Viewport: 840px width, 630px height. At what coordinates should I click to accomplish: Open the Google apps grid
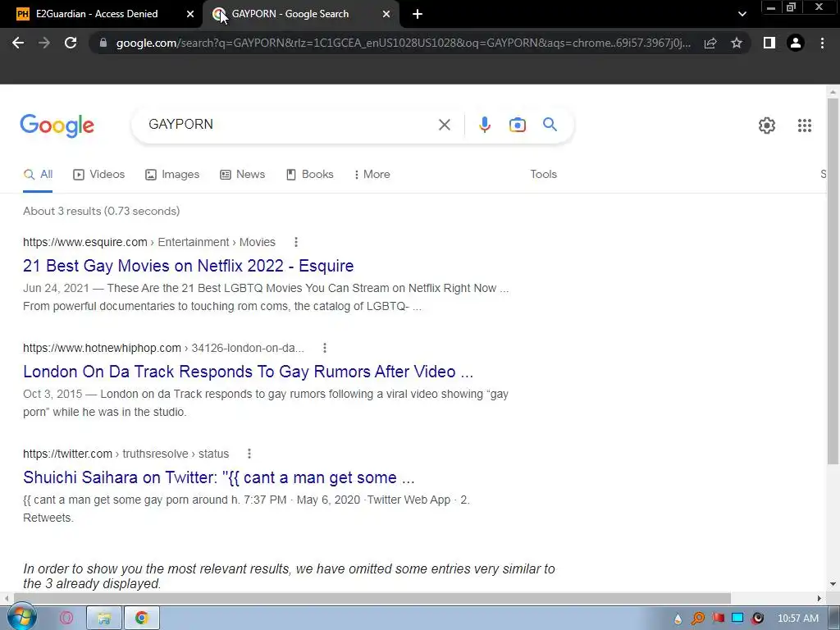[x=804, y=126]
